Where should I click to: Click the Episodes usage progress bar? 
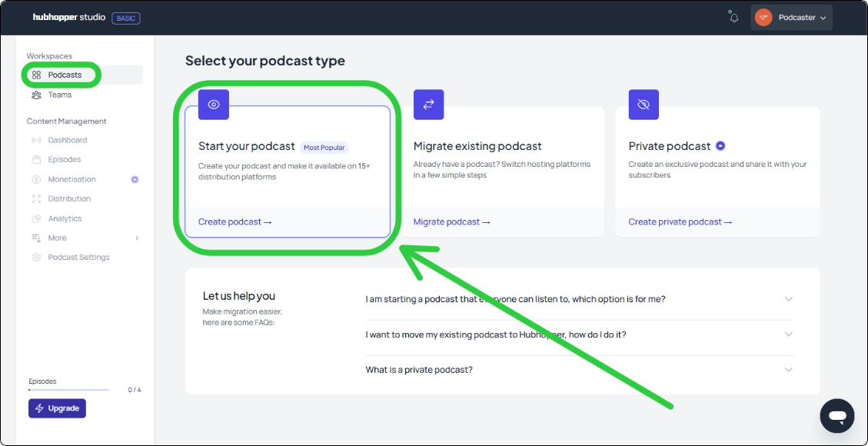point(68,390)
